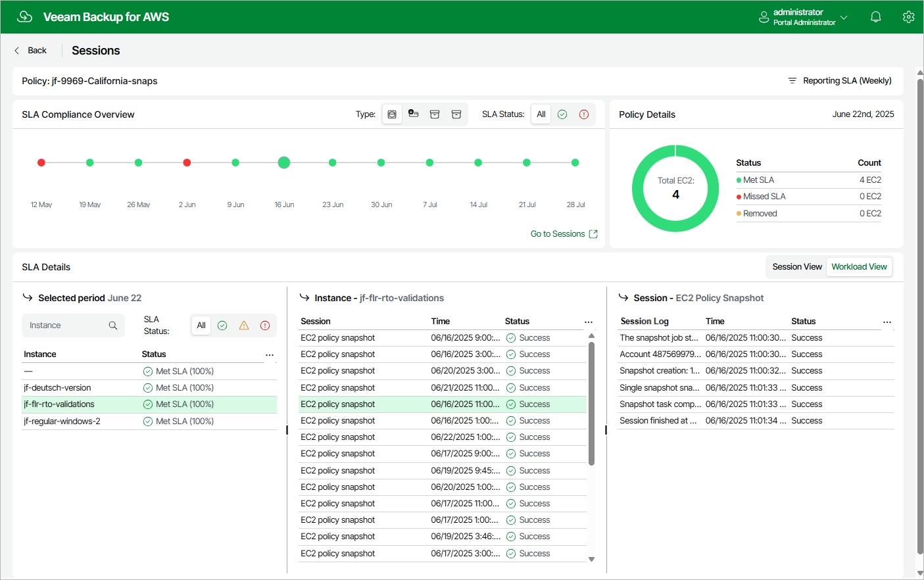Switch to Session View tab
The image size is (924, 580).
pos(797,267)
